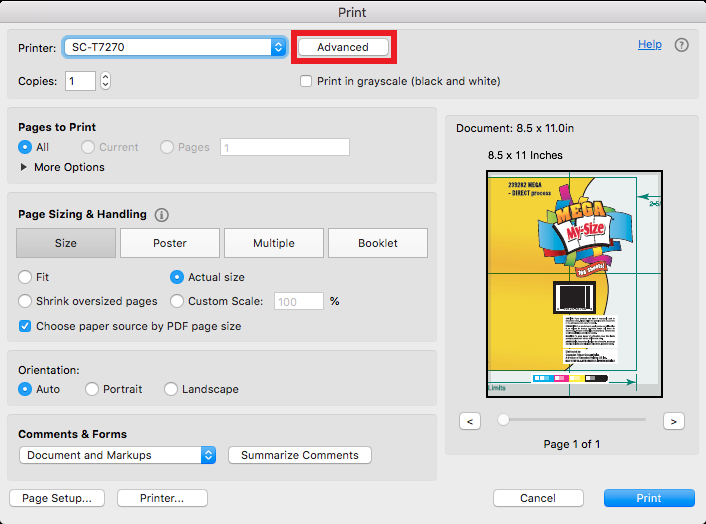Open Page Sizing & Handling info icon

click(x=161, y=215)
